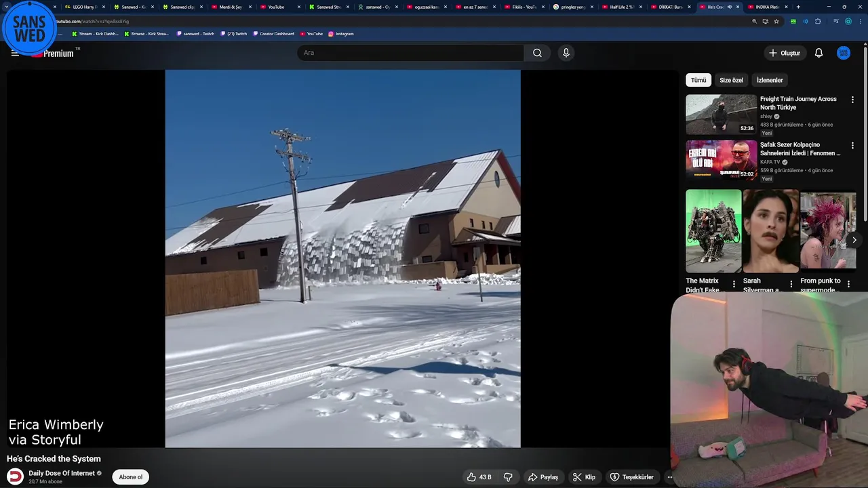Start voice search with the microphone icon
The image size is (868, 488).
point(566,53)
